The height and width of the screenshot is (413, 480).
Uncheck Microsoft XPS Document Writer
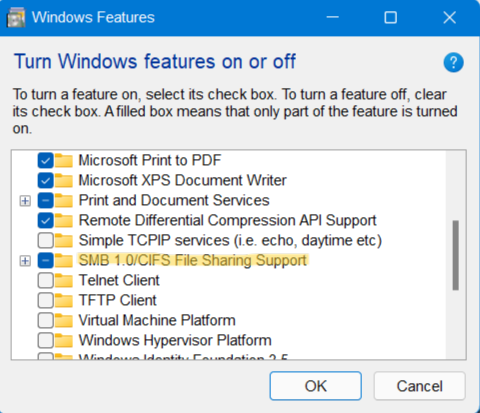pos(45,181)
